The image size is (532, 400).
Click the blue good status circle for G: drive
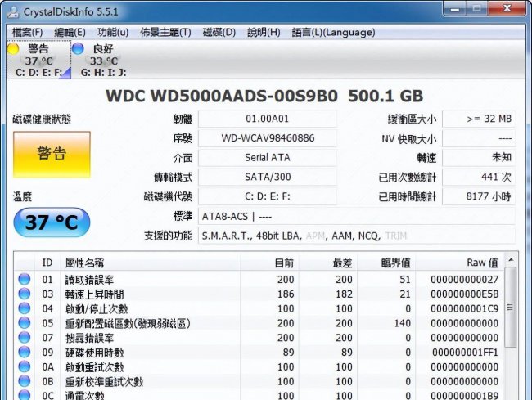click(78, 48)
